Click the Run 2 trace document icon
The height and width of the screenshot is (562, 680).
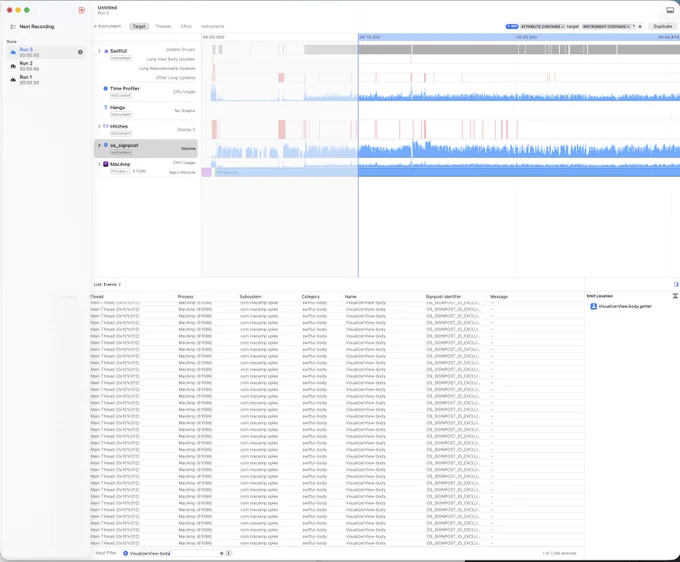click(13, 66)
